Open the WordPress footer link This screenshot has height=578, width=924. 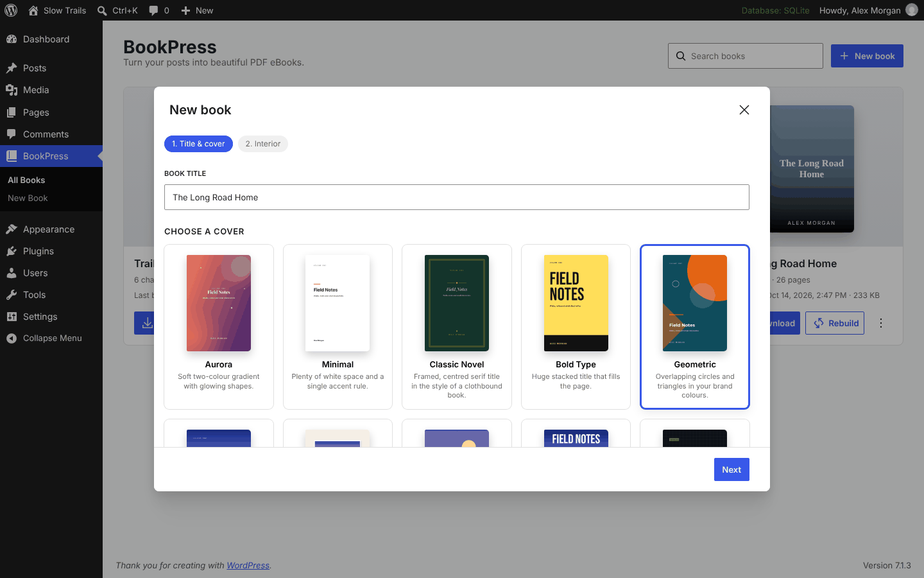click(248, 565)
